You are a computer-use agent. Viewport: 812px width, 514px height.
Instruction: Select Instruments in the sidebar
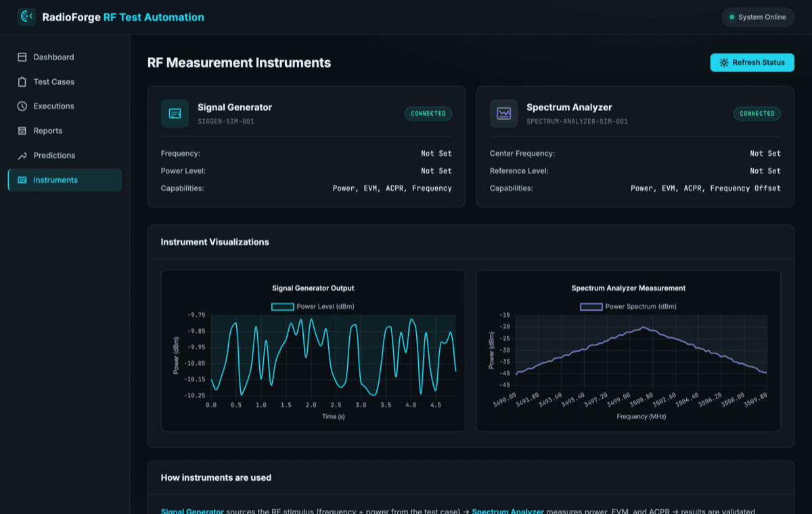pyautogui.click(x=65, y=180)
